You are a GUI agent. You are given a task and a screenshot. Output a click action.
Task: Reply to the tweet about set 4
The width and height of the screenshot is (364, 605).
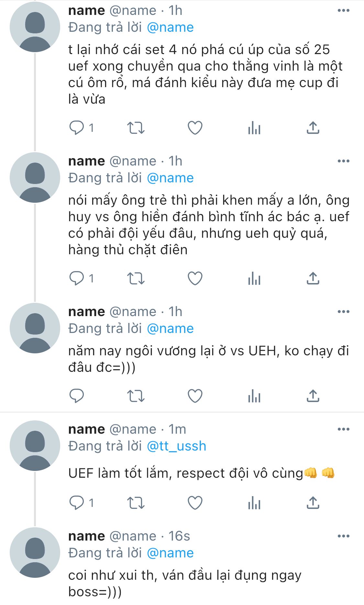[77, 128]
